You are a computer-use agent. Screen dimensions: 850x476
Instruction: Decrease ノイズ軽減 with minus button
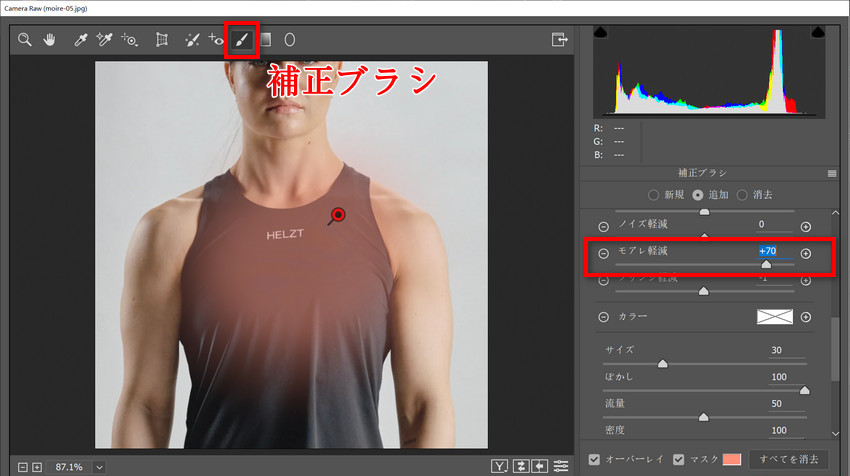(603, 227)
